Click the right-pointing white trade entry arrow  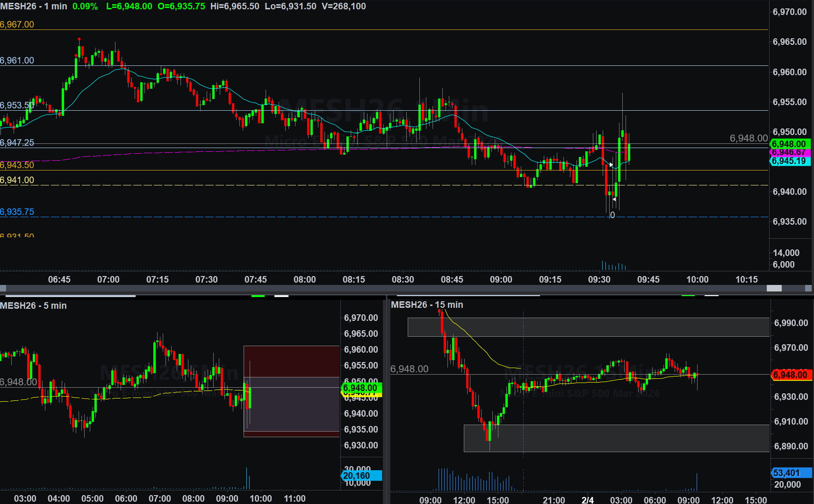pyautogui.click(x=611, y=165)
